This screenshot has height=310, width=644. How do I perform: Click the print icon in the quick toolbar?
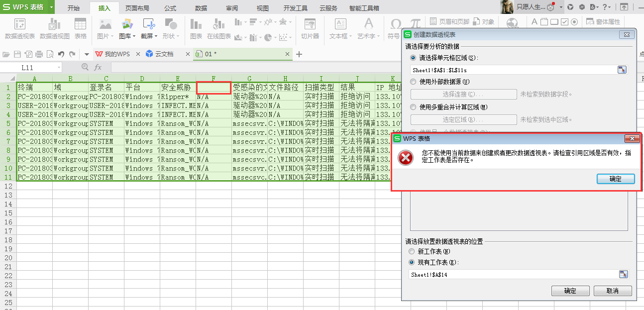(39, 54)
